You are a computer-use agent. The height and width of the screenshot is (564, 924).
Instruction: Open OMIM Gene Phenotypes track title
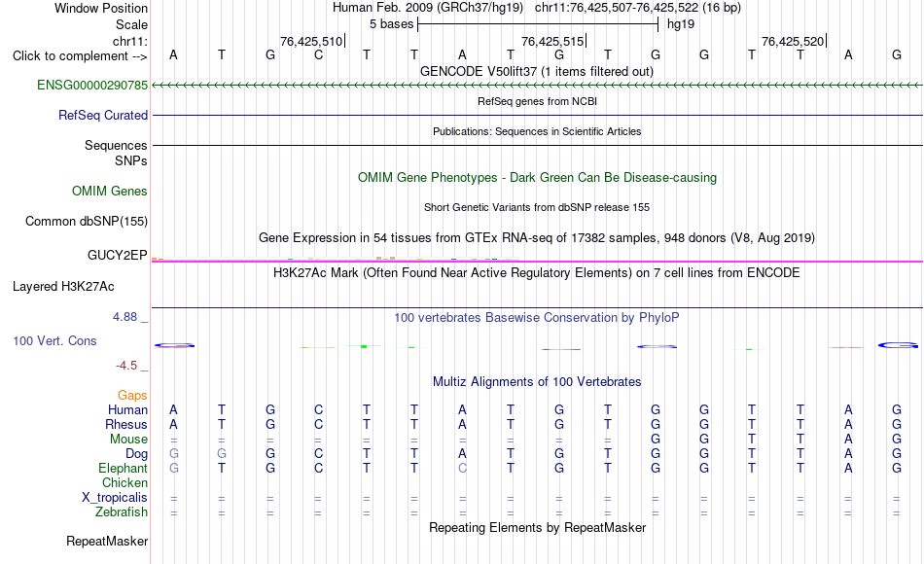click(x=537, y=177)
